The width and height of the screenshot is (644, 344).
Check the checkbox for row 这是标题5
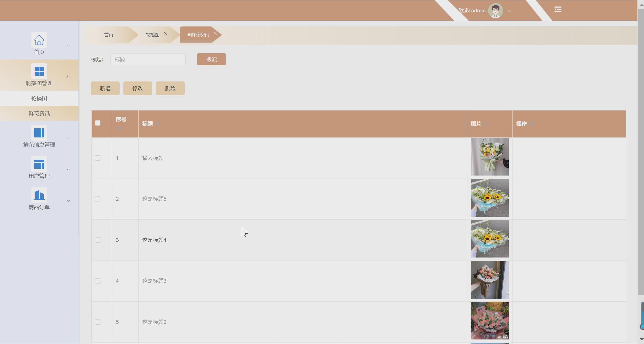(98, 199)
